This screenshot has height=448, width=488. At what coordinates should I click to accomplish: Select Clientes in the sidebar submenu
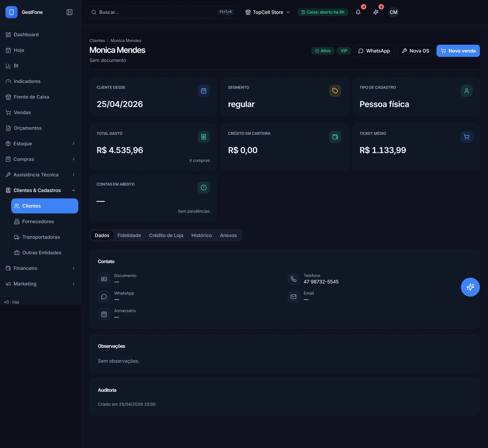point(45,206)
